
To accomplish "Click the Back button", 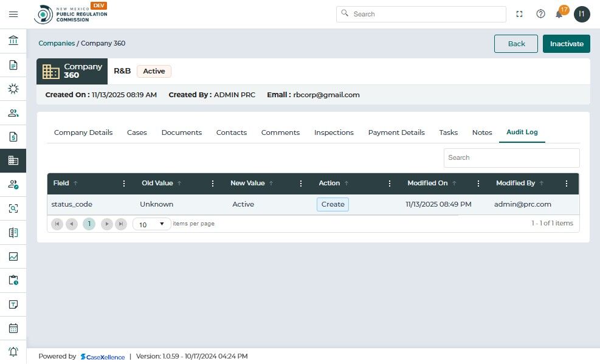I will click(516, 44).
